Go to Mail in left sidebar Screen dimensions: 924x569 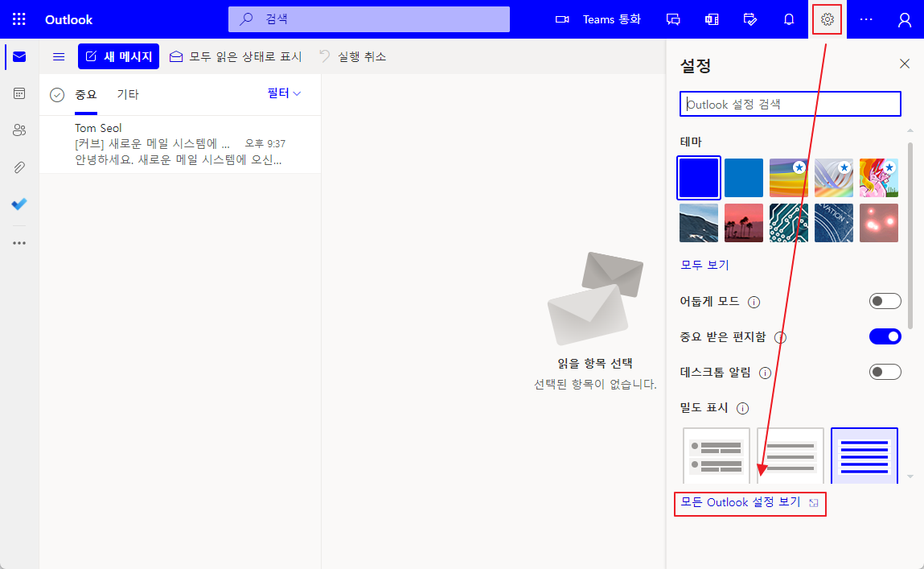(19, 56)
